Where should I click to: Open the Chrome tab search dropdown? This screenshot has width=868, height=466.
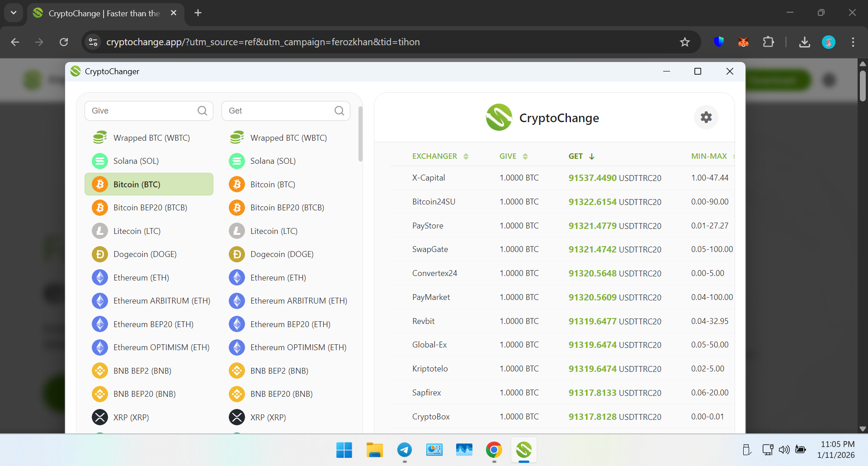click(14, 13)
